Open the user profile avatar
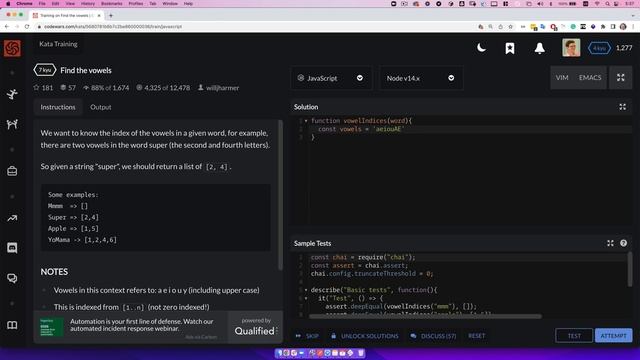The height and width of the screenshot is (360, 640). pyautogui.click(x=571, y=48)
